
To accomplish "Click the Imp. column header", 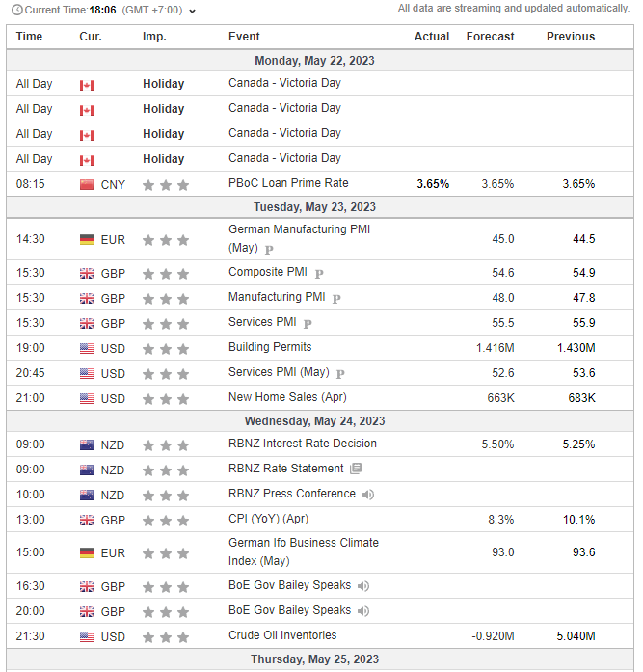I will 154,37.
